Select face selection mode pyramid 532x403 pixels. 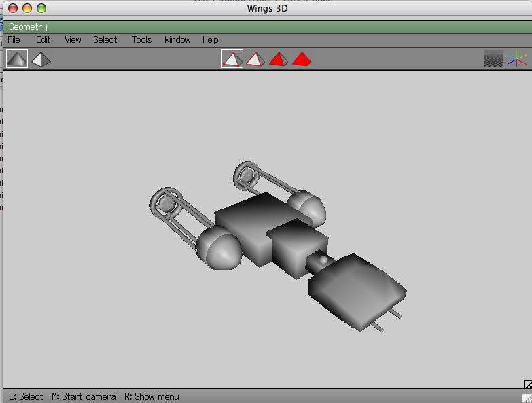click(278, 59)
